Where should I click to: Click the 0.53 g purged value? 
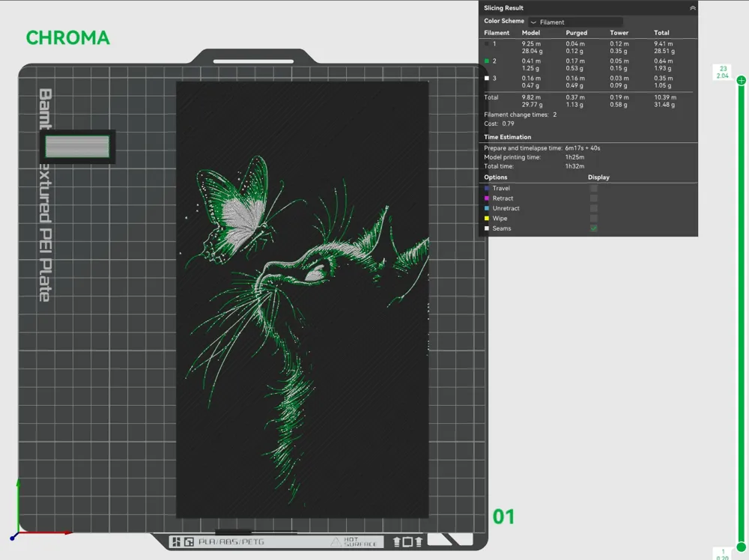point(574,68)
